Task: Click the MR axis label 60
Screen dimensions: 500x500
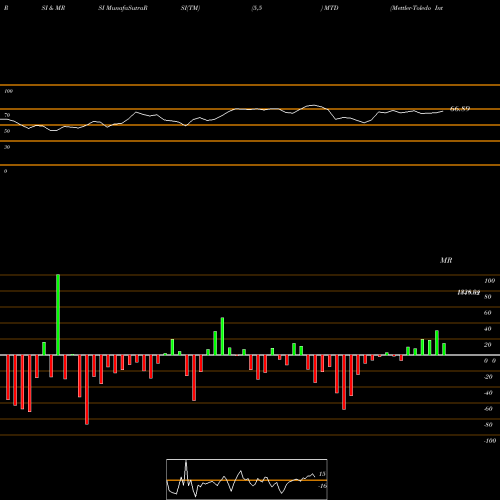Action: (487, 313)
